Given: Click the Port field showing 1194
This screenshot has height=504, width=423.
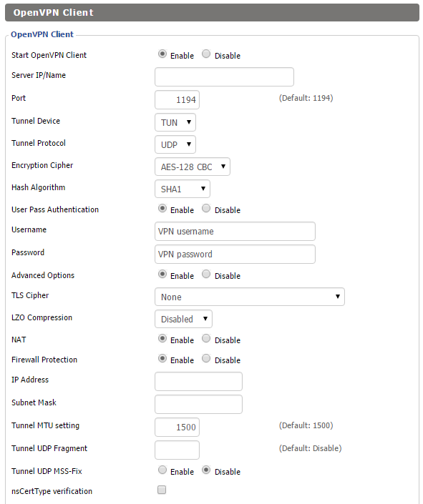Looking at the screenshot, I should pyautogui.click(x=177, y=99).
